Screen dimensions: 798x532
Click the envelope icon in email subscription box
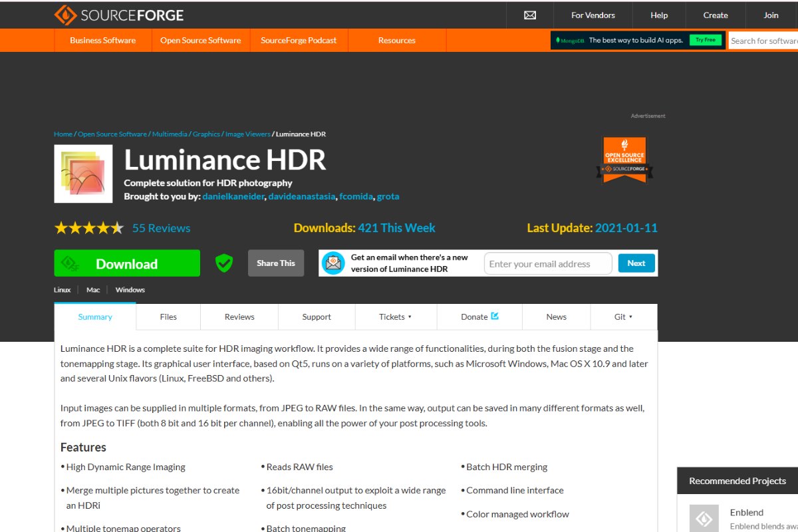pyautogui.click(x=333, y=263)
